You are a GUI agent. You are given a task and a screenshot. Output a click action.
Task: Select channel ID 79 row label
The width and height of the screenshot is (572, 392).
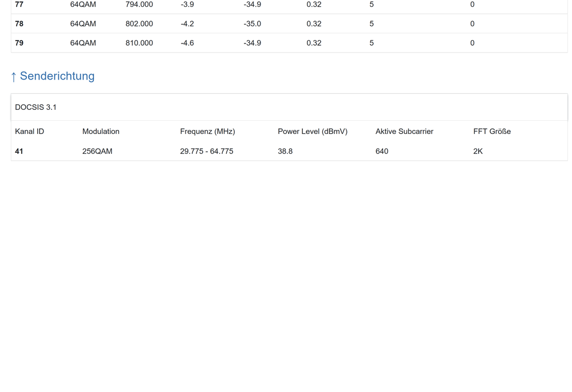(19, 43)
